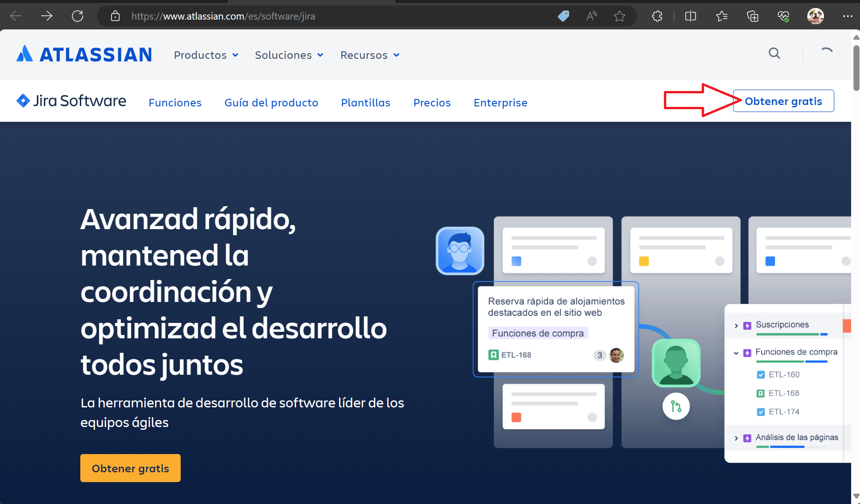
Task: Click the vertical scrollbar thumb
Action: pyautogui.click(x=856, y=68)
